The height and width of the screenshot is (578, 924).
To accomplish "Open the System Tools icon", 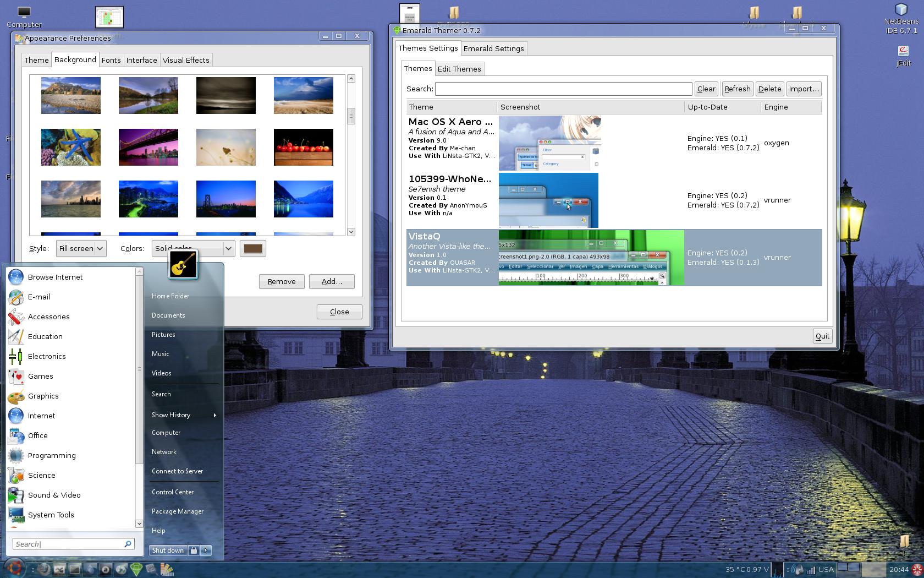I will click(x=16, y=515).
